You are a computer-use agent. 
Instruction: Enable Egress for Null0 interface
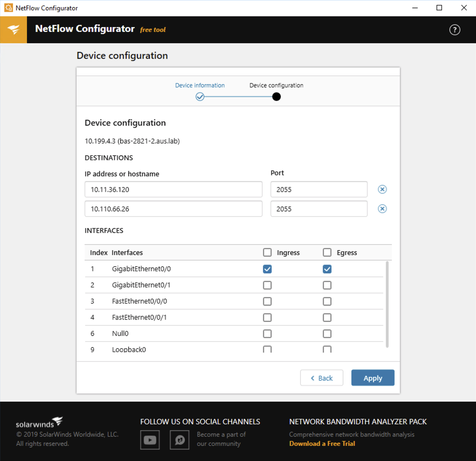[x=327, y=333]
